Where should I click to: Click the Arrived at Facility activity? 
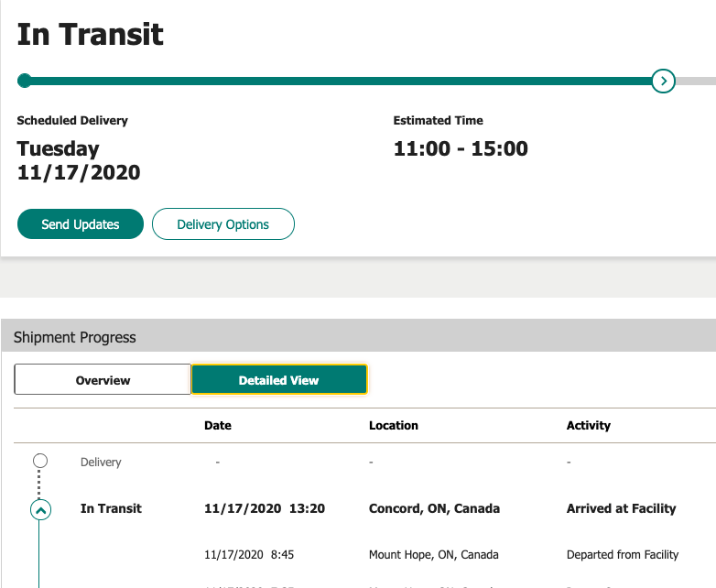[621, 508]
